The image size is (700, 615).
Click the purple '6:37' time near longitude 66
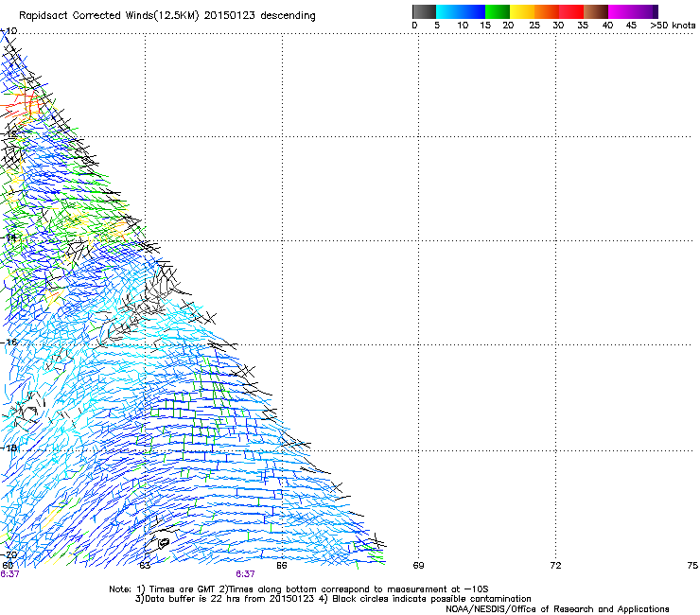(246, 574)
